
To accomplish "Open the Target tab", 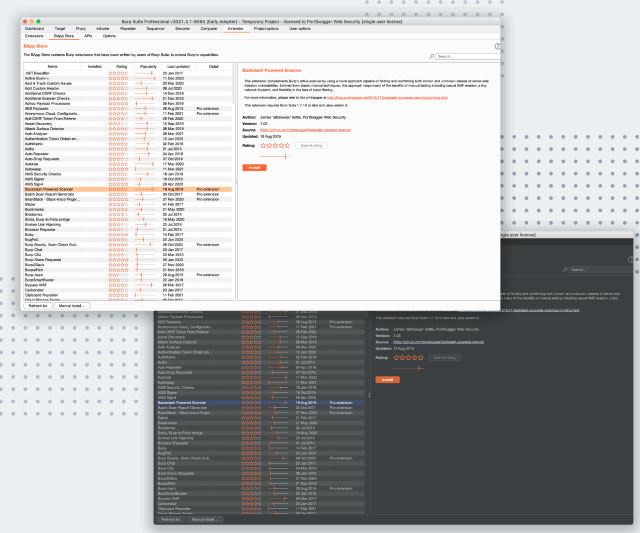I will point(60,29).
